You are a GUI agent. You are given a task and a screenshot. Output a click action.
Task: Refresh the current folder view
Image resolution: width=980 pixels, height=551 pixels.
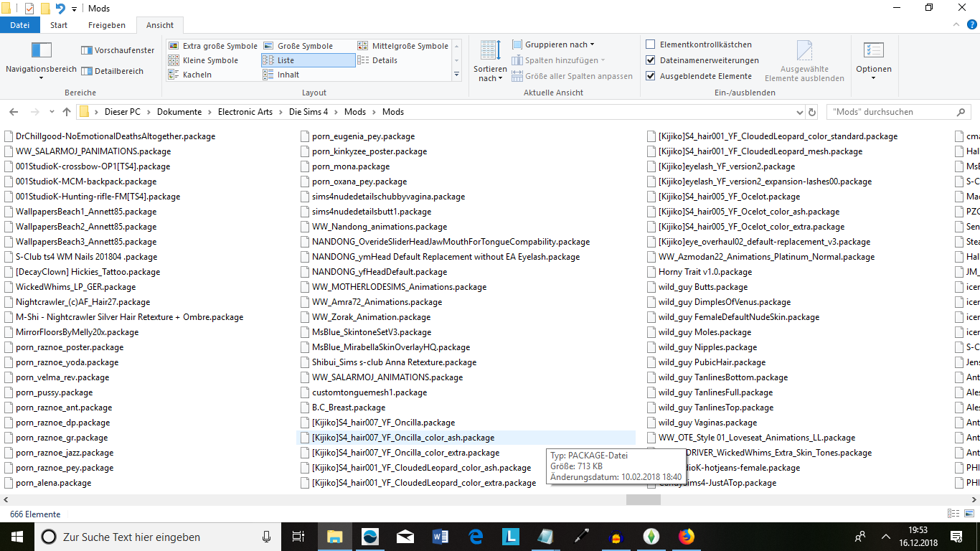pyautogui.click(x=812, y=112)
